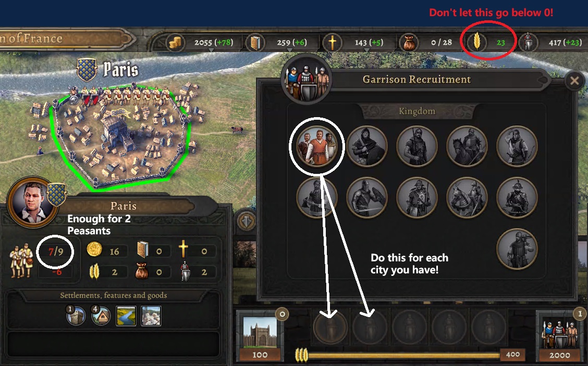The image size is (588, 366).
Task: Click the garrison food progress bar
Action: click(404, 355)
